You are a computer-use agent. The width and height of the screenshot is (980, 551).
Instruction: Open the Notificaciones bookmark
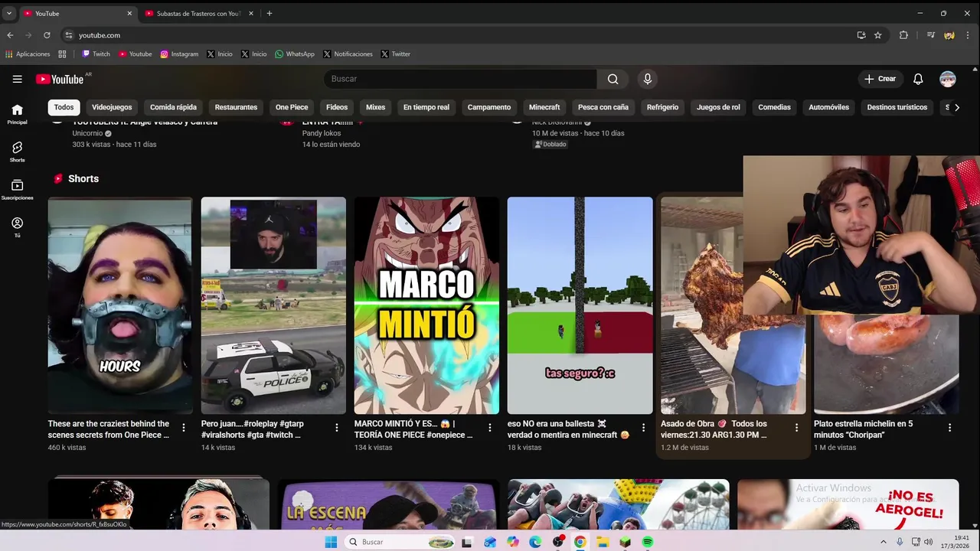(x=348, y=54)
